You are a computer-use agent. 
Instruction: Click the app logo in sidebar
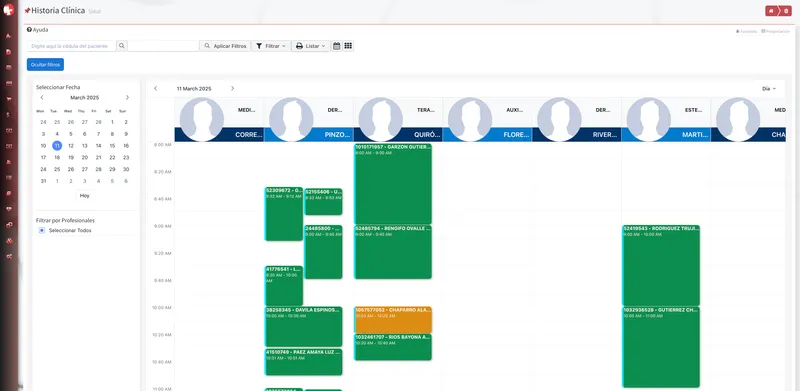click(x=9, y=10)
